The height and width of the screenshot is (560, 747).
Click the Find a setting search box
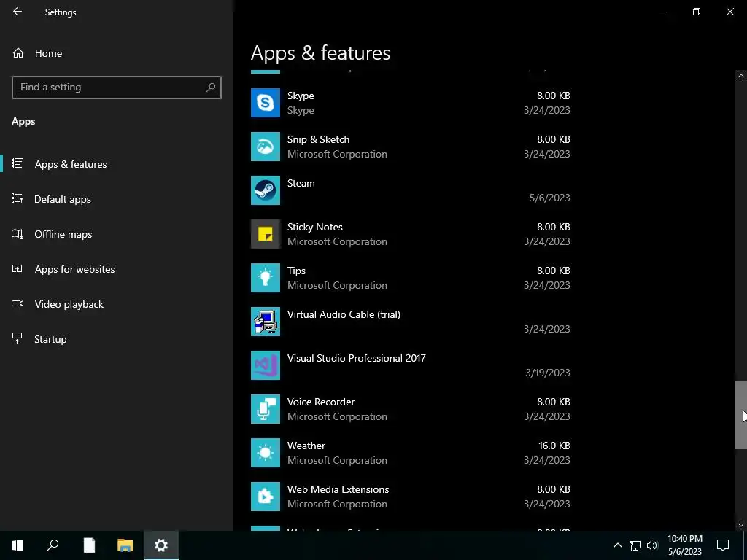coord(117,87)
